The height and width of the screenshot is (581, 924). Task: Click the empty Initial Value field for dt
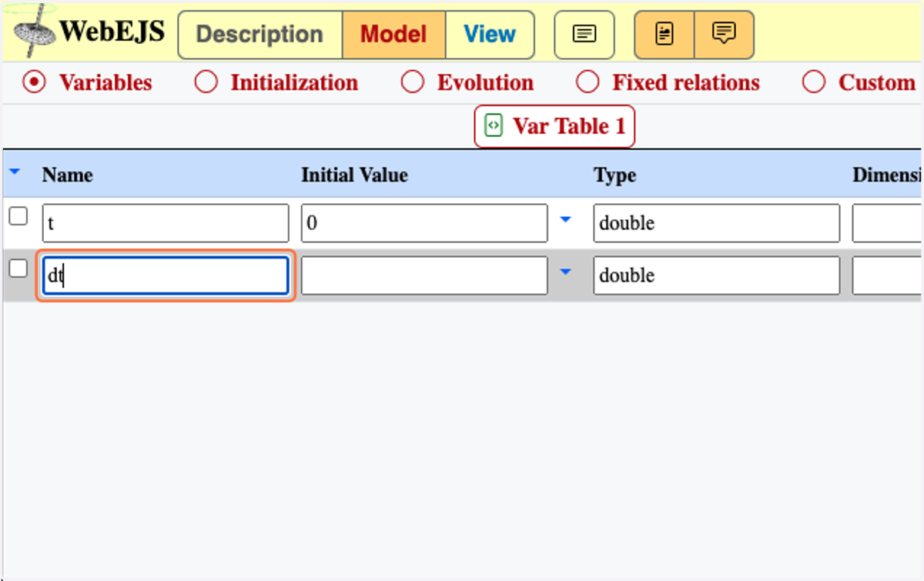click(424, 275)
